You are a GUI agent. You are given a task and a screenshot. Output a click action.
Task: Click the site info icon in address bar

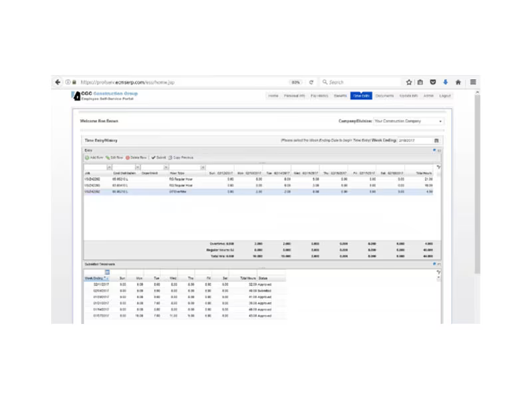click(x=68, y=82)
